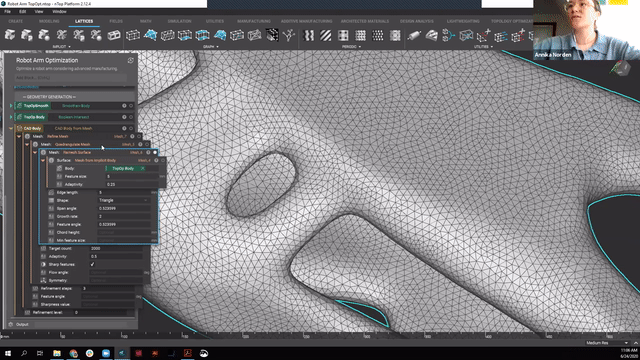Open Task View from taskbar

point(40,353)
